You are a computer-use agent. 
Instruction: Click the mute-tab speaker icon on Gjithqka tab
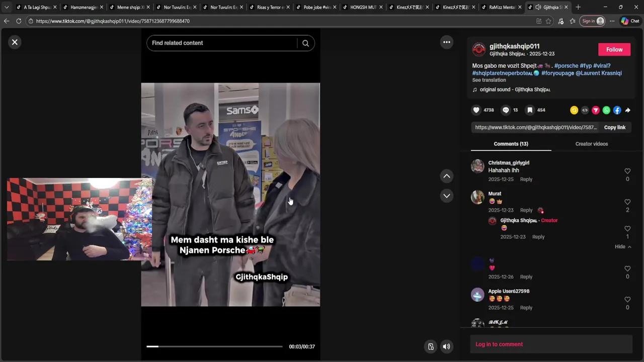[538, 8]
